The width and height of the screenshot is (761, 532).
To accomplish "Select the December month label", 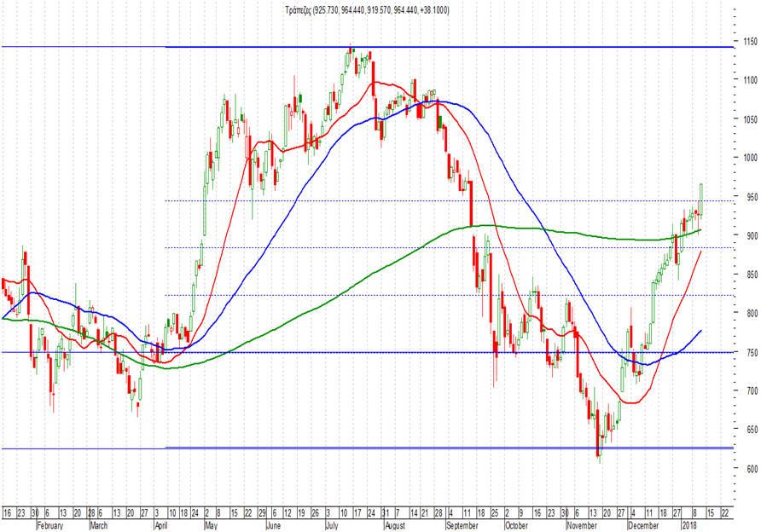I will 643,526.
